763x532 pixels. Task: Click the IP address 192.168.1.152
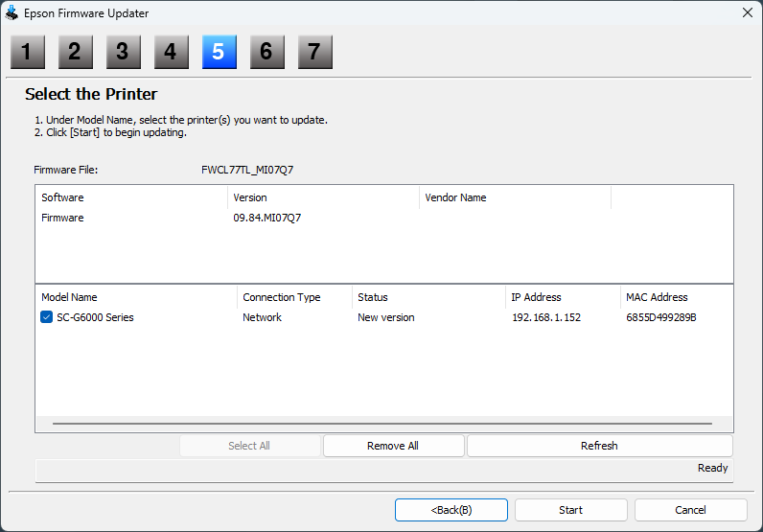coord(546,317)
